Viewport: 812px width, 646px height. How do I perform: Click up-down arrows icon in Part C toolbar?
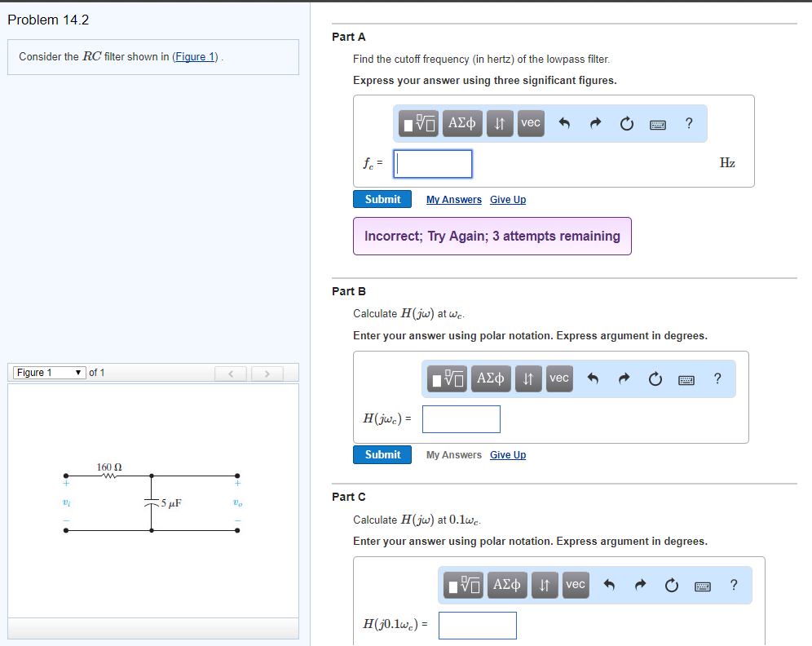pyautogui.click(x=545, y=585)
